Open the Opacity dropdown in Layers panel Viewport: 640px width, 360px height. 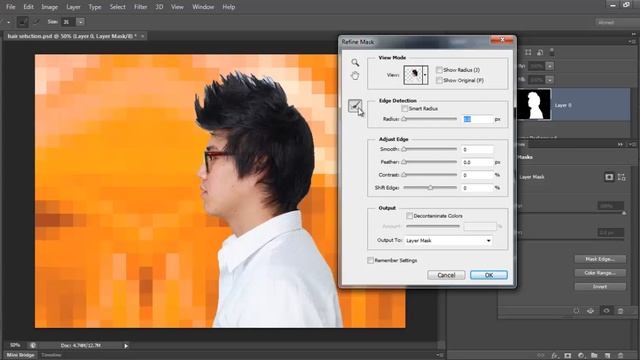click(x=550, y=66)
